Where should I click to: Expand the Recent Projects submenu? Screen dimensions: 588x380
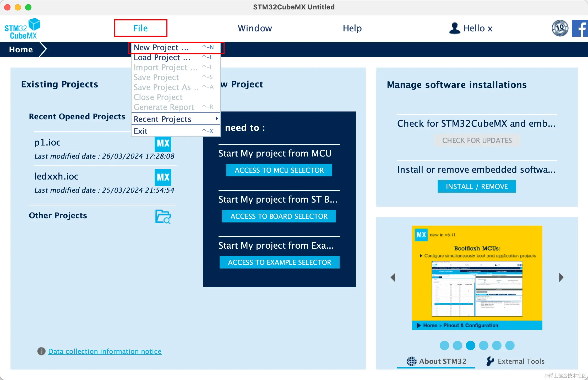[176, 119]
